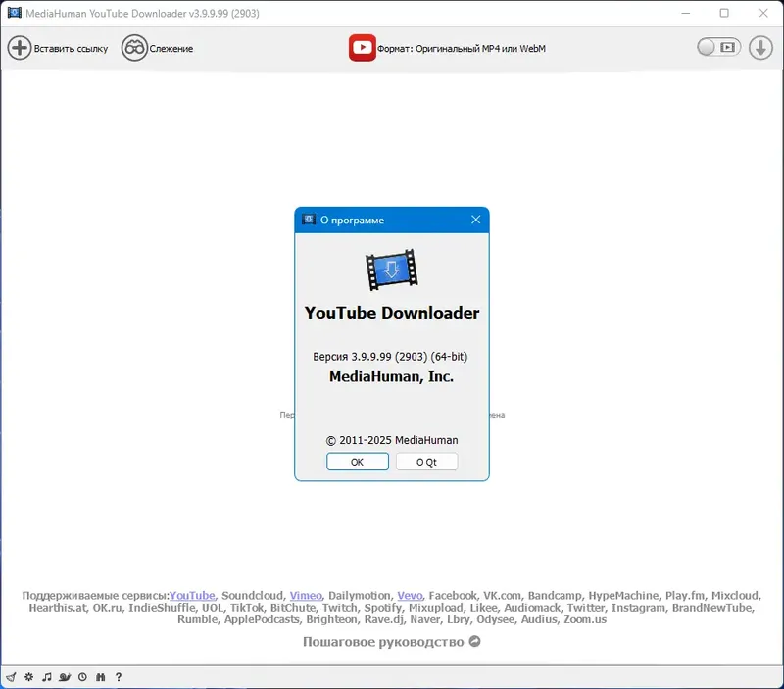
Task: Click Dailymotion in the supported services list
Action: coord(359,596)
